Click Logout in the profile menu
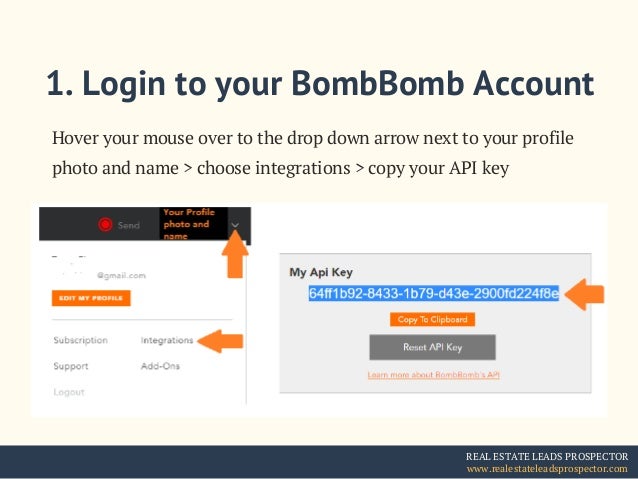 point(69,392)
